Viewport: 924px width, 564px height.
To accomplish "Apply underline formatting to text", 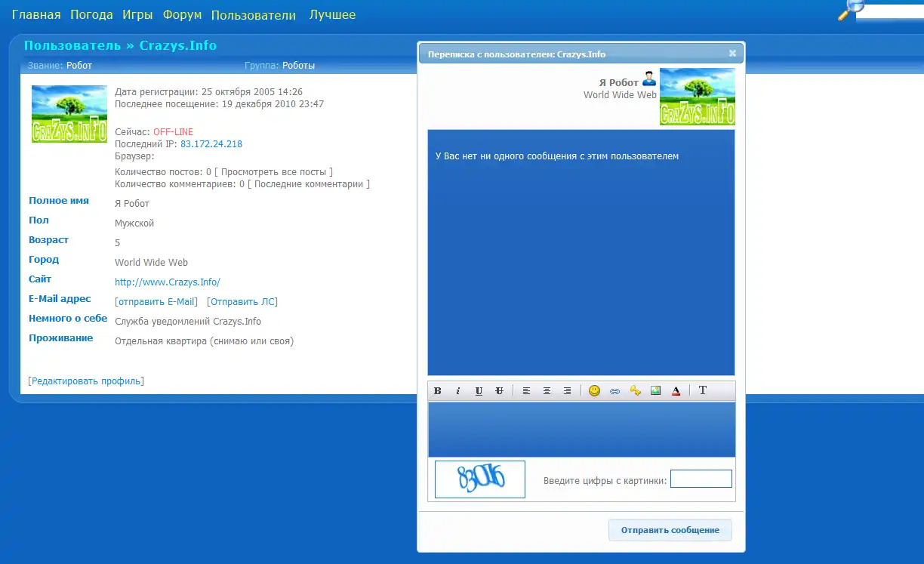I will pos(479,391).
